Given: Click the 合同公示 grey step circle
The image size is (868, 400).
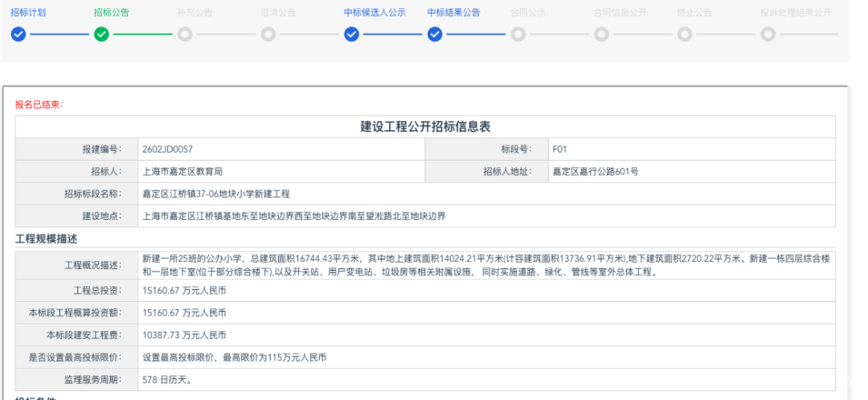Looking at the screenshot, I should click(x=518, y=34).
